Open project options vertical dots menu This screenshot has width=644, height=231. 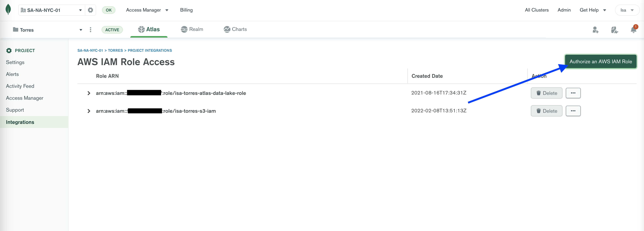(90, 30)
